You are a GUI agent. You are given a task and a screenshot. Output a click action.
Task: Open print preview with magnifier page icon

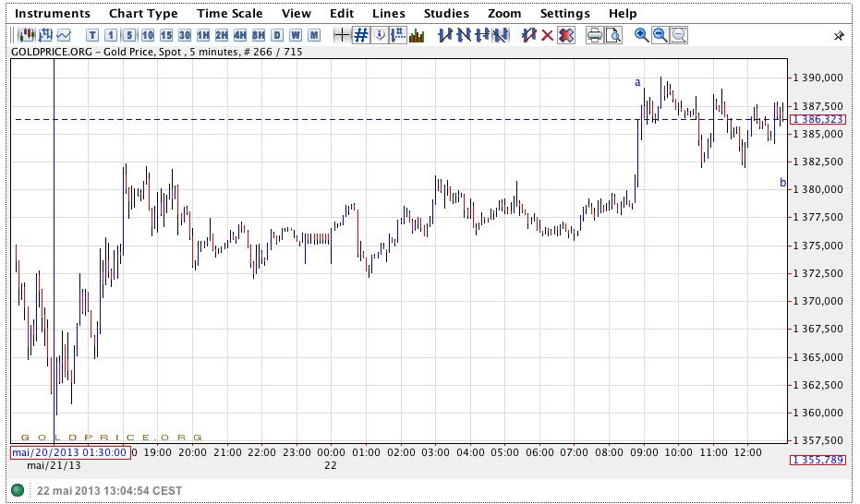pos(613,35)
